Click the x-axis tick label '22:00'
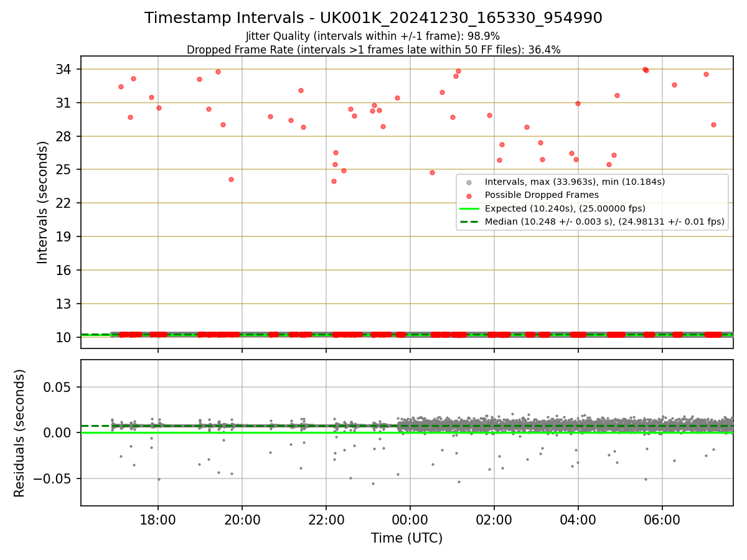The width and height of the screenshot is (747, 560). (x=326, y=519)
